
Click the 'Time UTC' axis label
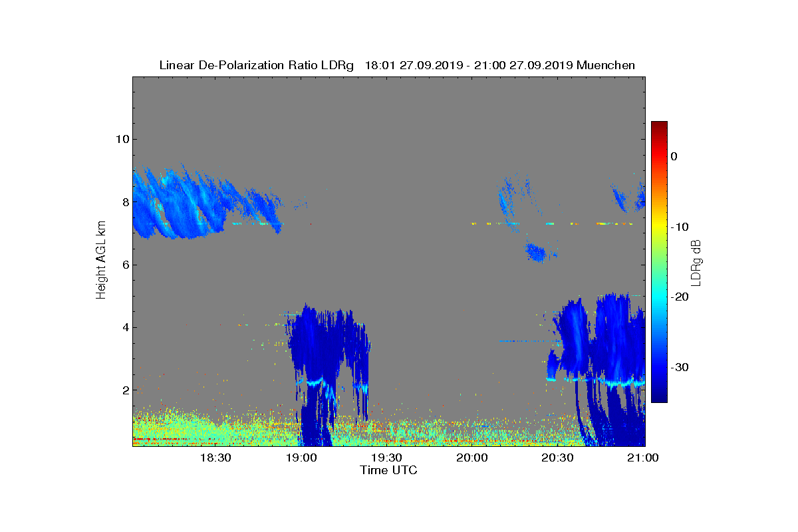388,470
